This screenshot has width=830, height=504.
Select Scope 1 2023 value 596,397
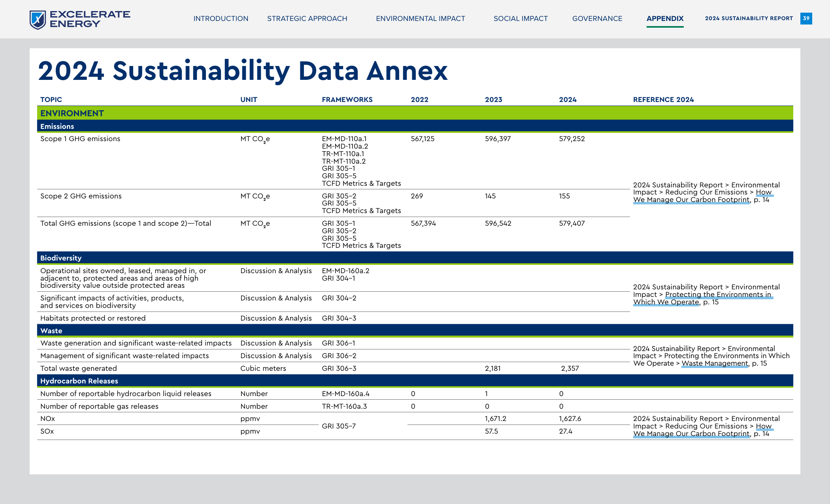498,139
